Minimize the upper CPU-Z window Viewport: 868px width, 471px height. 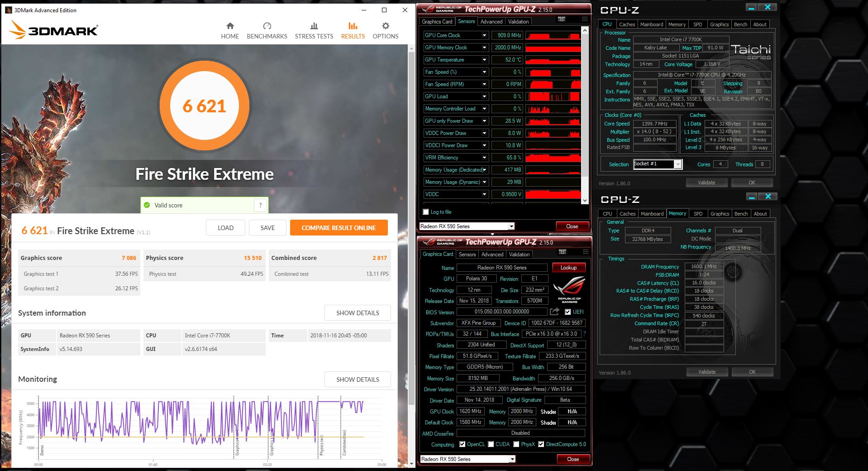tap(751, 7)
